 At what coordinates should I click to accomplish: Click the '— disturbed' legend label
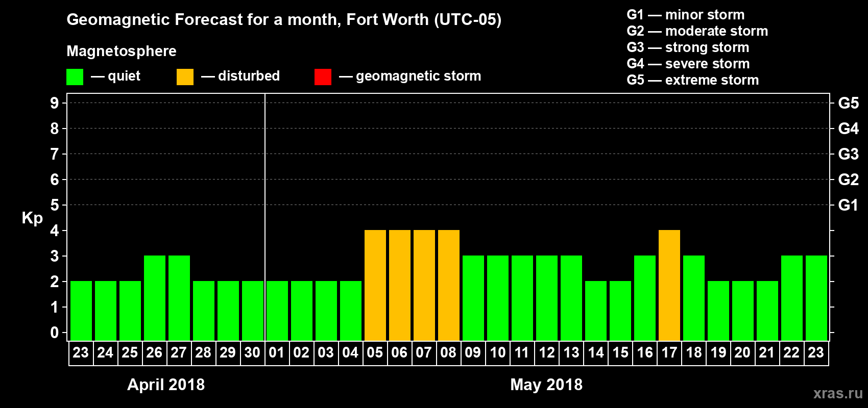[x=240, y=76]
